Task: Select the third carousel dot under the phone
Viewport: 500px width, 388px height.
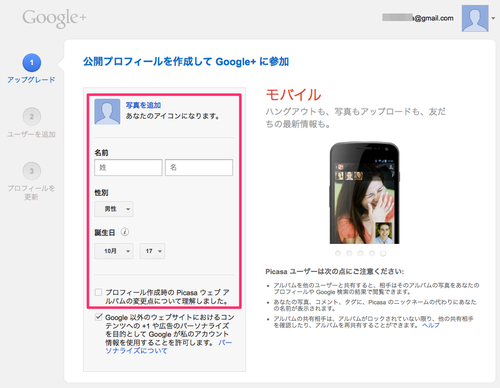Action: tap(361, 253)
